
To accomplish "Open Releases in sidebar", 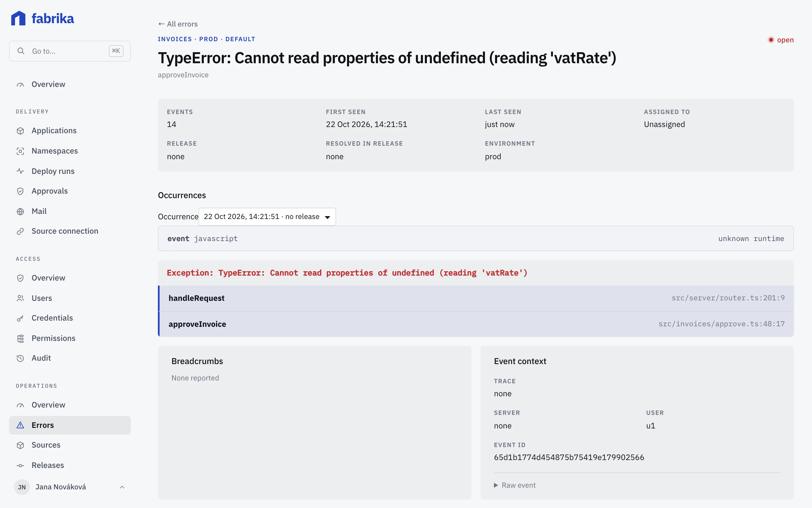I will pyautogui.click(x=70, y=465).
